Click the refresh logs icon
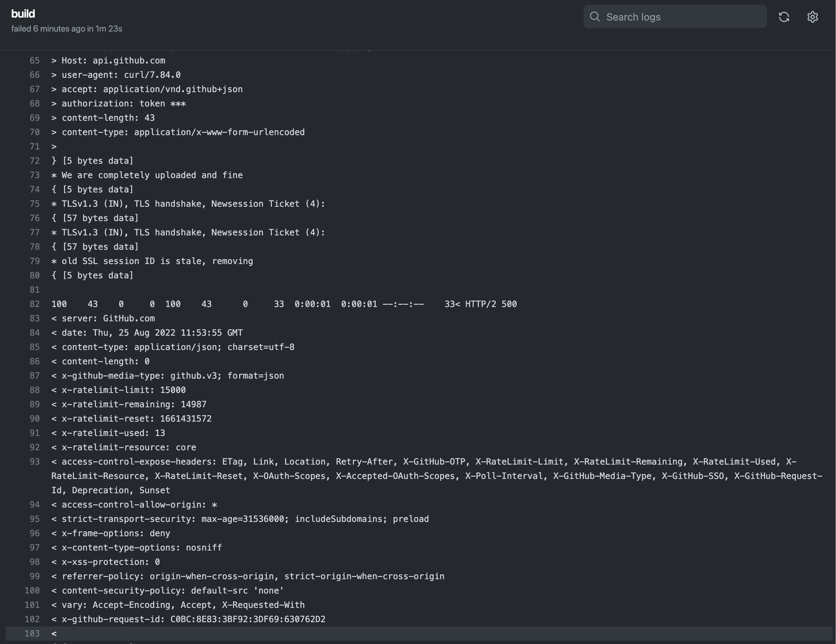 pos(784,17)
